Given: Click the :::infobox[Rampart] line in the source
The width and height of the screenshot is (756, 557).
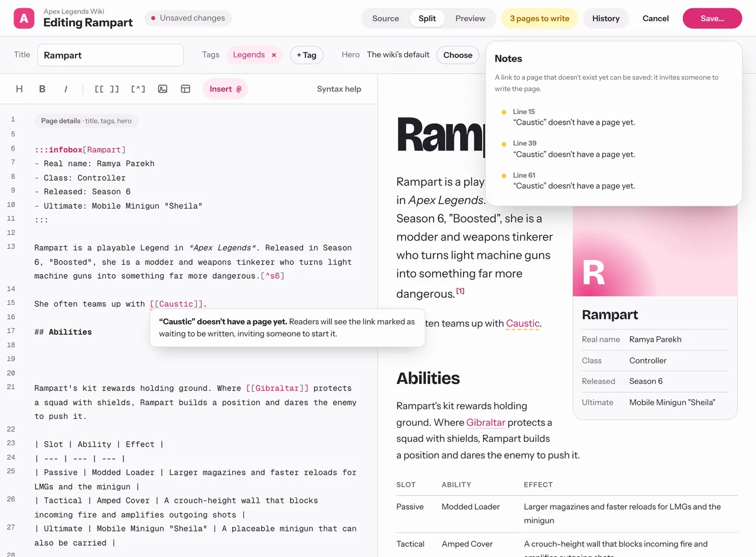Looking at the screenshot, I should 80,149.
